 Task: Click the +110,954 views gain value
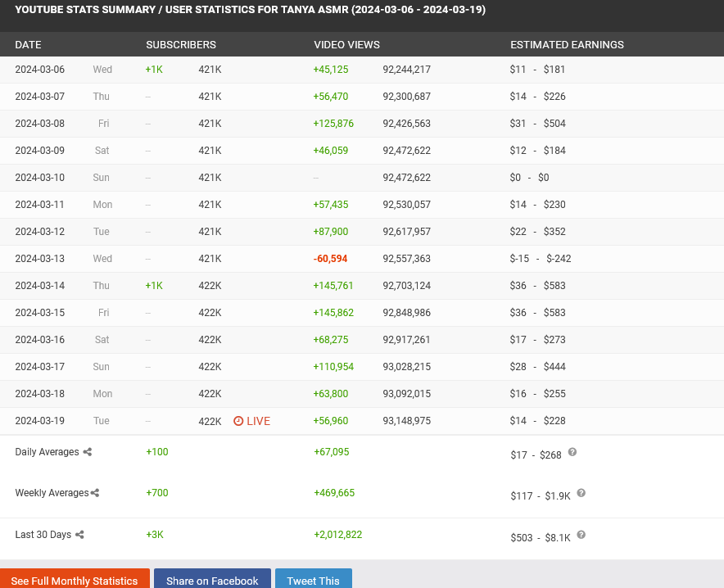tap(333, 366)
